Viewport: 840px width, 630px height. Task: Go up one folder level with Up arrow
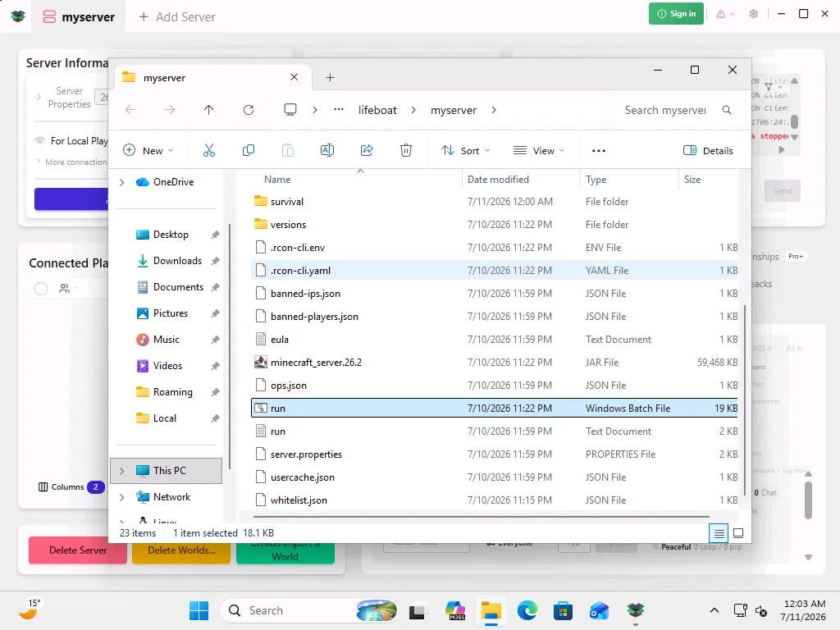[209, 110]
